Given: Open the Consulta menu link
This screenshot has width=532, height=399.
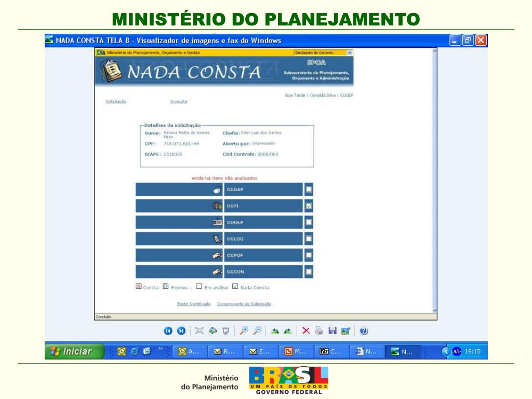Looking at the screenshot, I should click(x=179, y=101).
